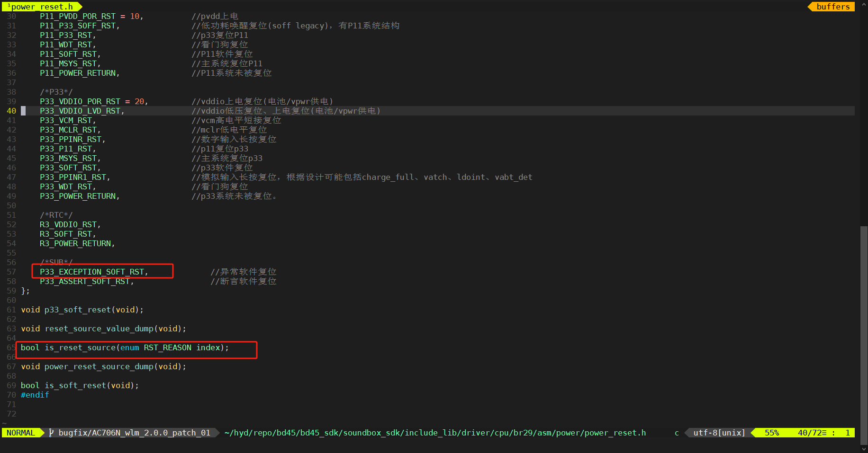Click the NORMAL mode indicator
Image resolution: width=868 pixels, height=453 pixels.
pyautogui.click(x=20, y=433)
